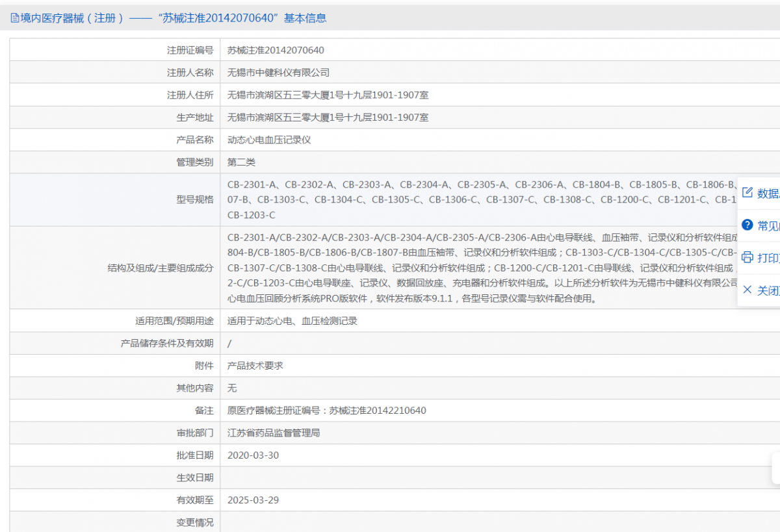
Task: Select the text 适用于动态心电、血压检测记录
Action: pos(292,321)
